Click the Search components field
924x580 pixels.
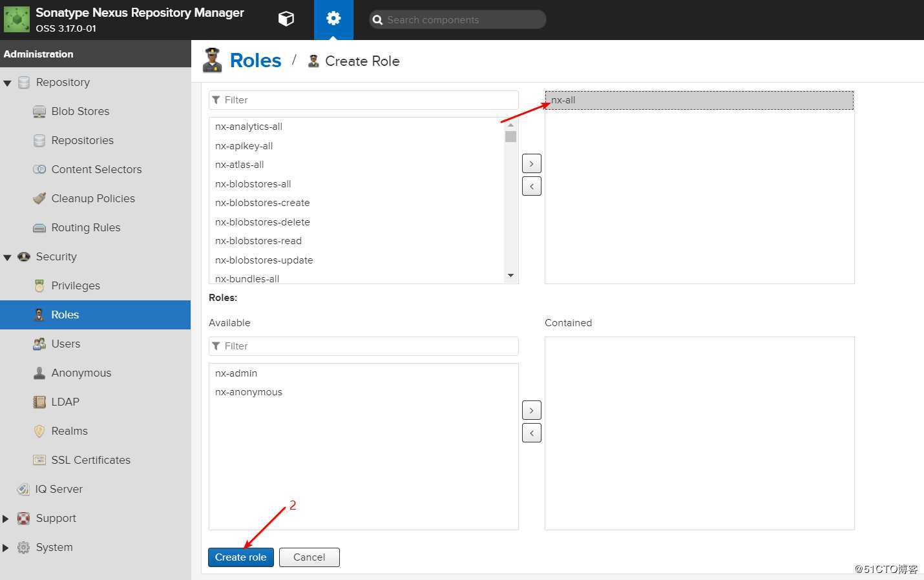point(457,19)
